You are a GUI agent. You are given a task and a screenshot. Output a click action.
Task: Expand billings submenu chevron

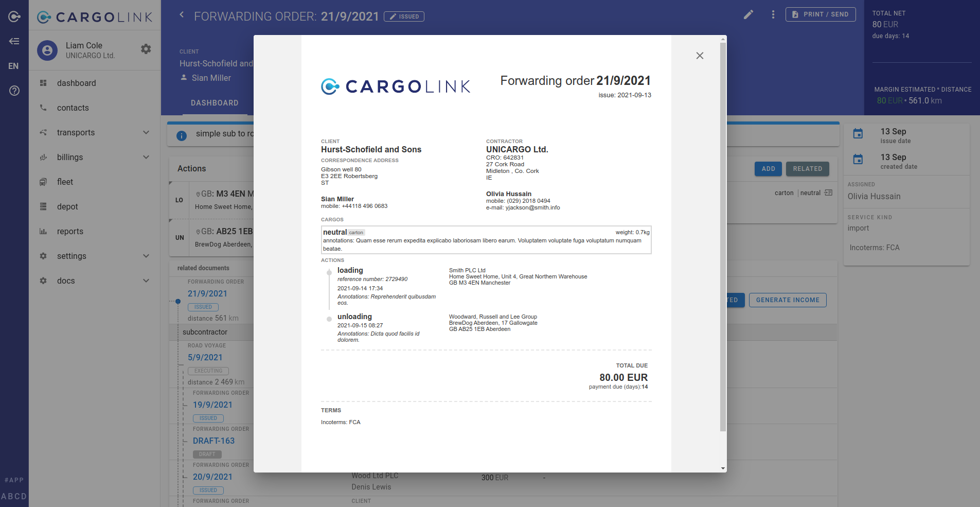point(146,157)
